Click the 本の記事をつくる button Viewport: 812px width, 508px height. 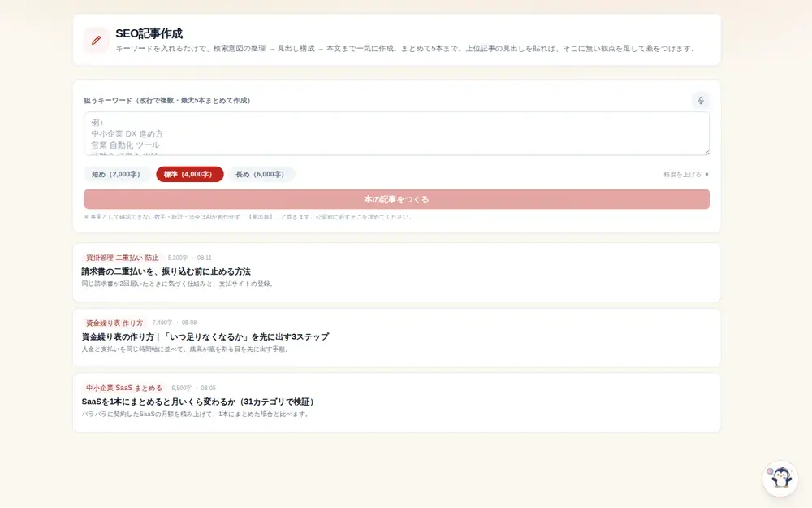(397, 199)
